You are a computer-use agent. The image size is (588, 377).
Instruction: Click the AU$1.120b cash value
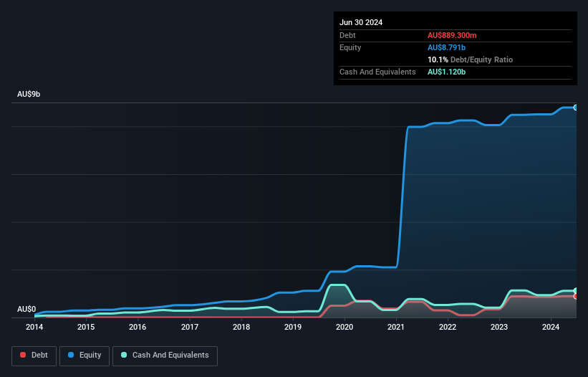pos(446,72)
